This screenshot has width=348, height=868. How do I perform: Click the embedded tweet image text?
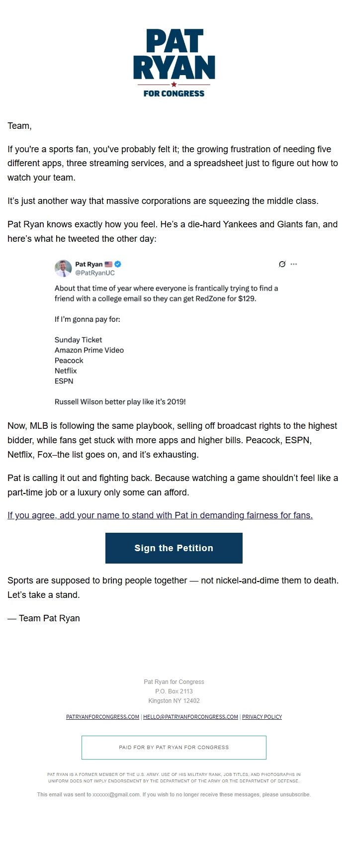tap(174, 333)
